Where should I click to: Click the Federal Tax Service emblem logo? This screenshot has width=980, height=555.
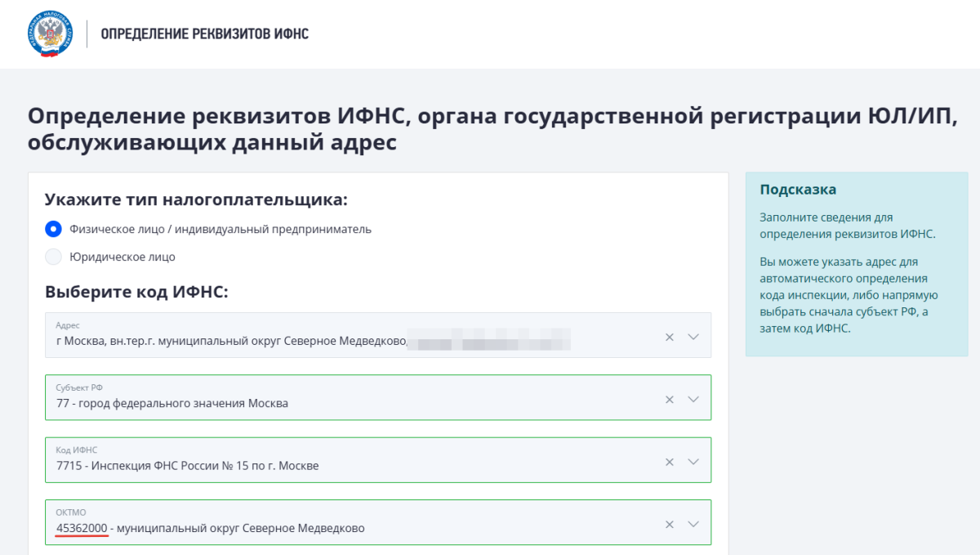(x=50, y=34)
